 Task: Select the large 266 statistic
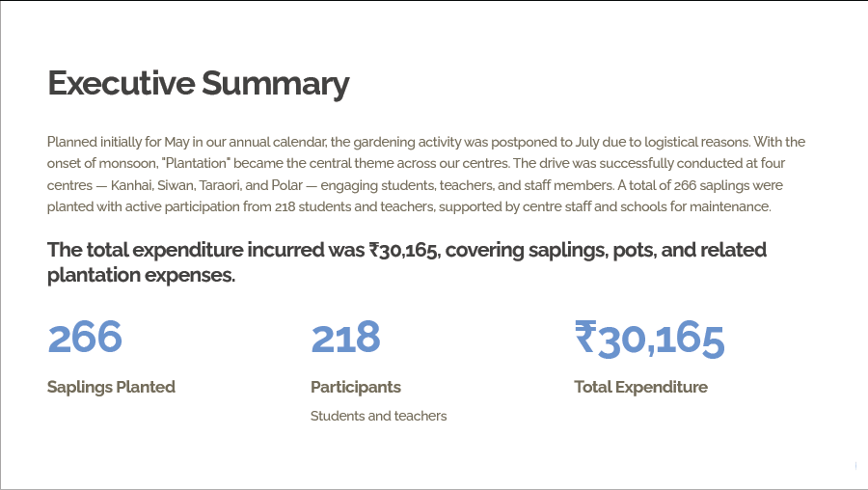click(85, 338)
